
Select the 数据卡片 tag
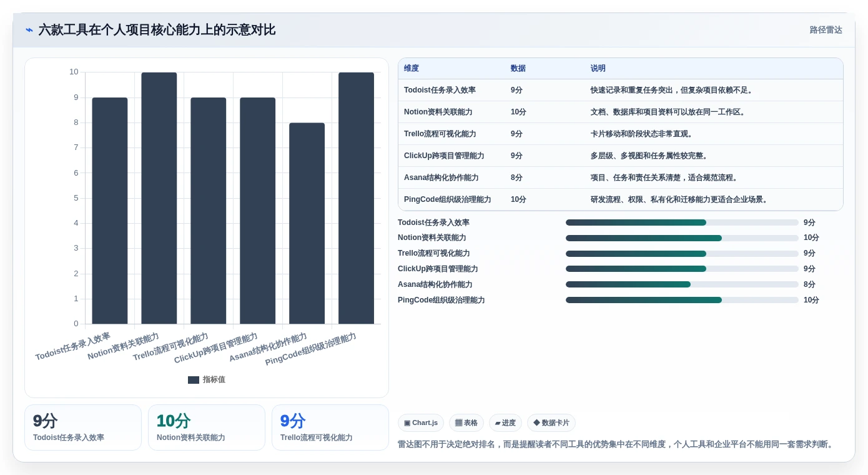coord(551,423)
